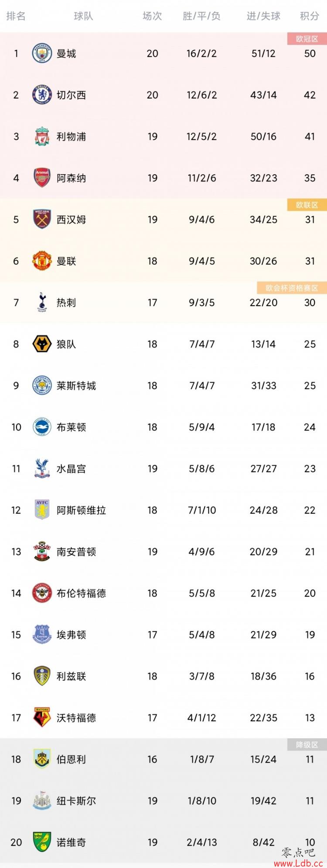Open the 阿斯顿维拉 team name link
Image resolution: width=327 pixels, height=868 pixels.
click(x=81, y=510)
